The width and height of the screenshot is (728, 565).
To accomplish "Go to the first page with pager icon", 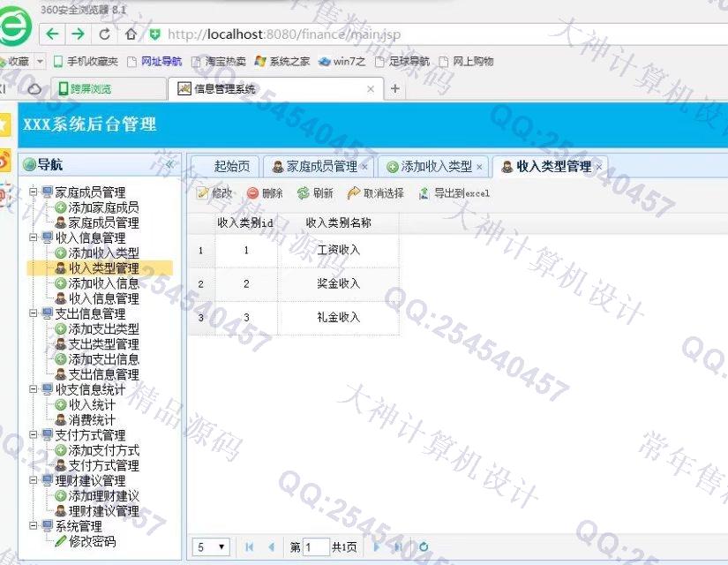I will [250, 546].
